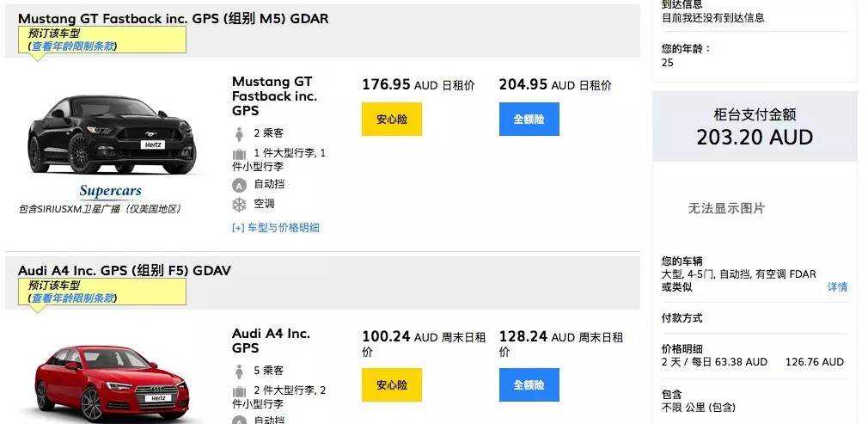This screenshot has height=424, width=868.
Task: Click the 无法显示图片 image placeholder
Action: pos(726,208)
